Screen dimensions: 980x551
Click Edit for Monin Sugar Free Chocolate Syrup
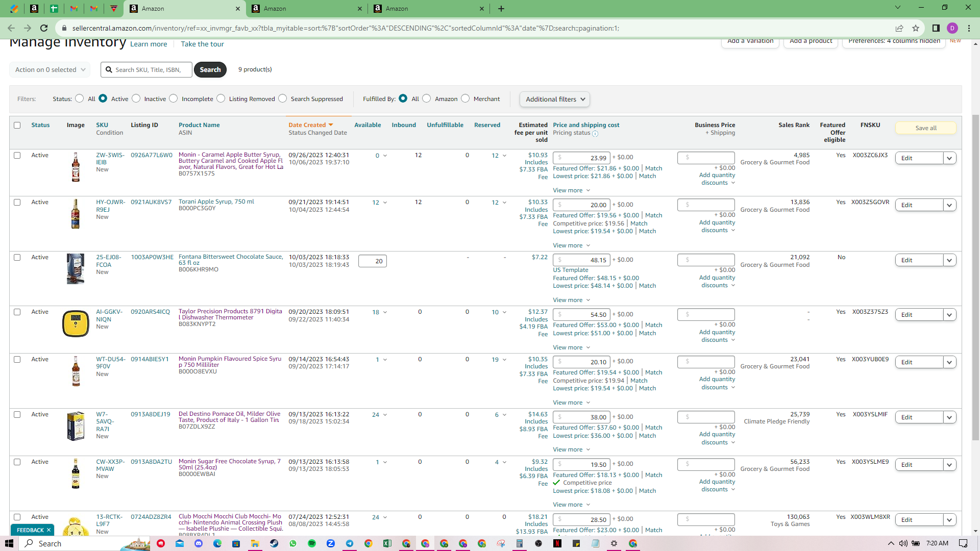pos(919,465)
